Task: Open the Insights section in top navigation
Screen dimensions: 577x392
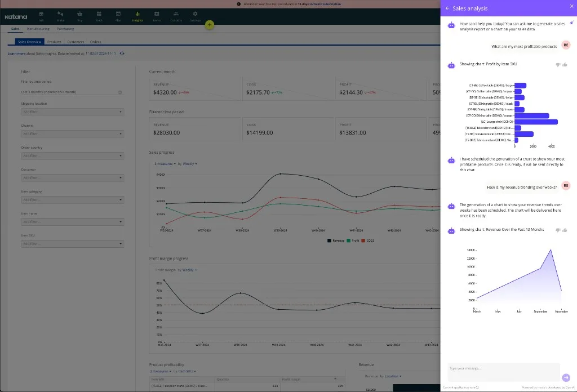Action: pos(137,16)
